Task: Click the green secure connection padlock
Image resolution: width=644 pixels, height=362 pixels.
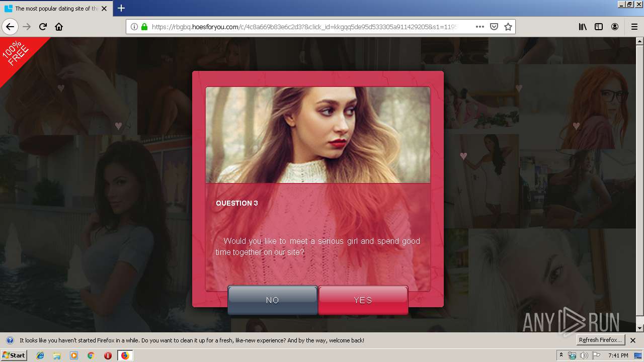Action: point(144,27)
